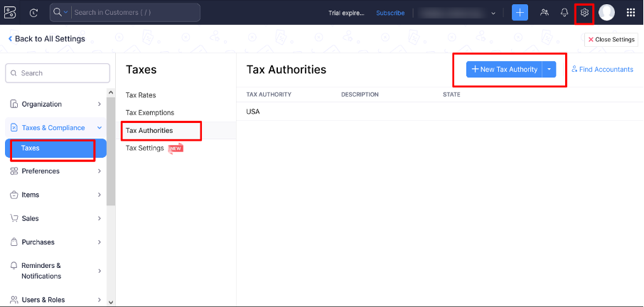Expand the Preferences section

click(x=55, y=171)
